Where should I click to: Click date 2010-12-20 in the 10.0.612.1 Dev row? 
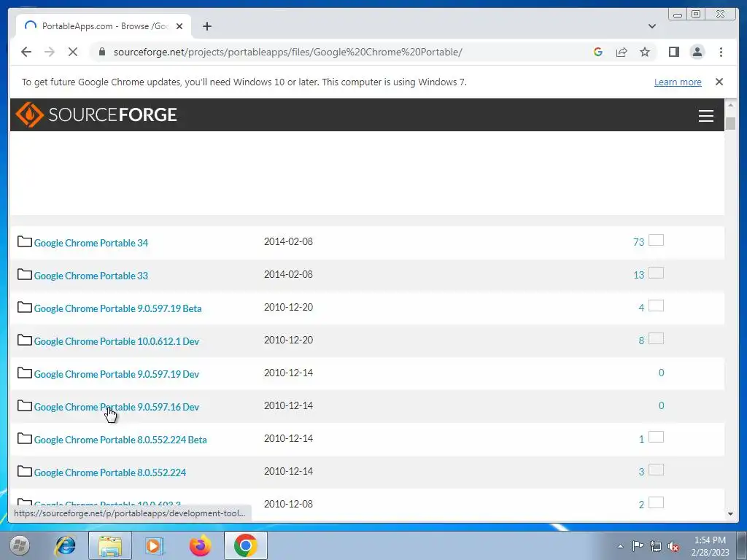[x=288, y=340]
